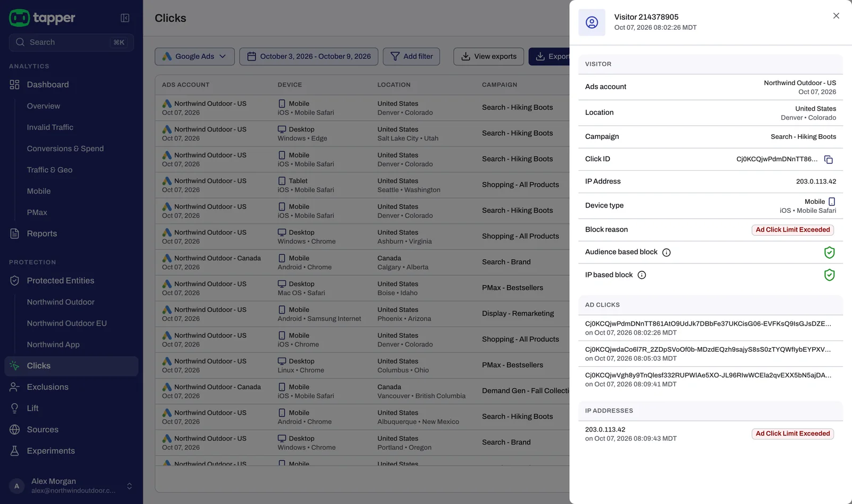Click the Export button

click(x=550, y=56)
